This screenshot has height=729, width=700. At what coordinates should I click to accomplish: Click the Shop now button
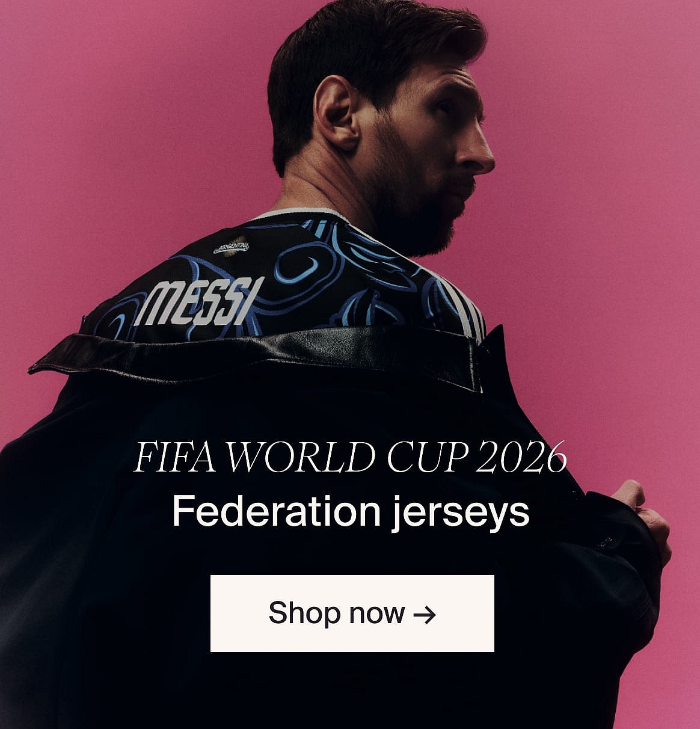352,613
